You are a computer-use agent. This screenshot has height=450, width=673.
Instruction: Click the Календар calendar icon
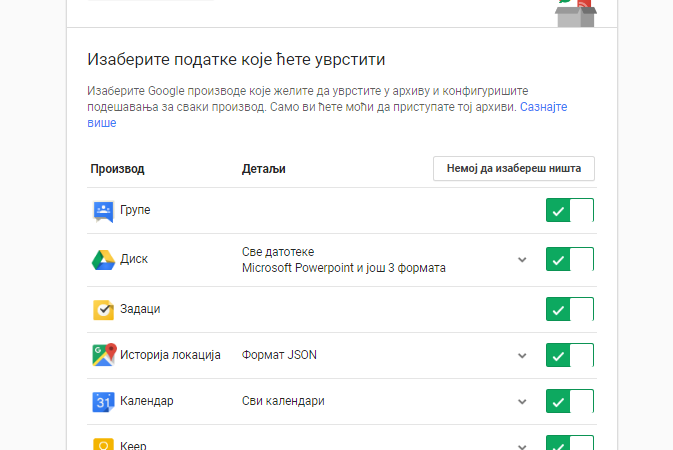click(103, 402)
